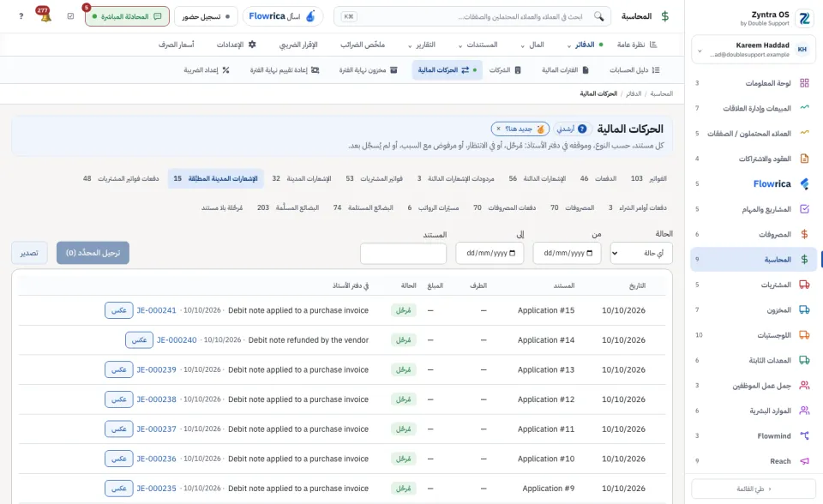Open ملخّص الضرائب menu item

[363, 45]
